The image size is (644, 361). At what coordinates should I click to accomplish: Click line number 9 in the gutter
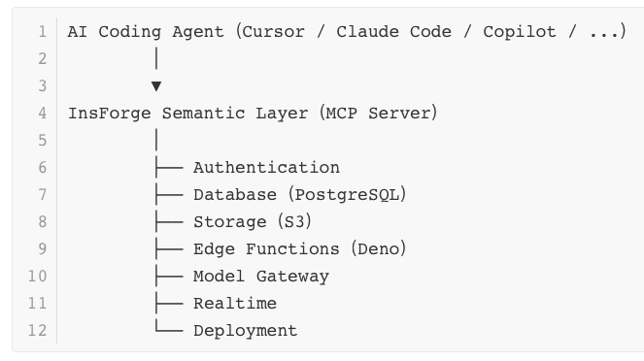pyautogui.click(x=43, y=249)
